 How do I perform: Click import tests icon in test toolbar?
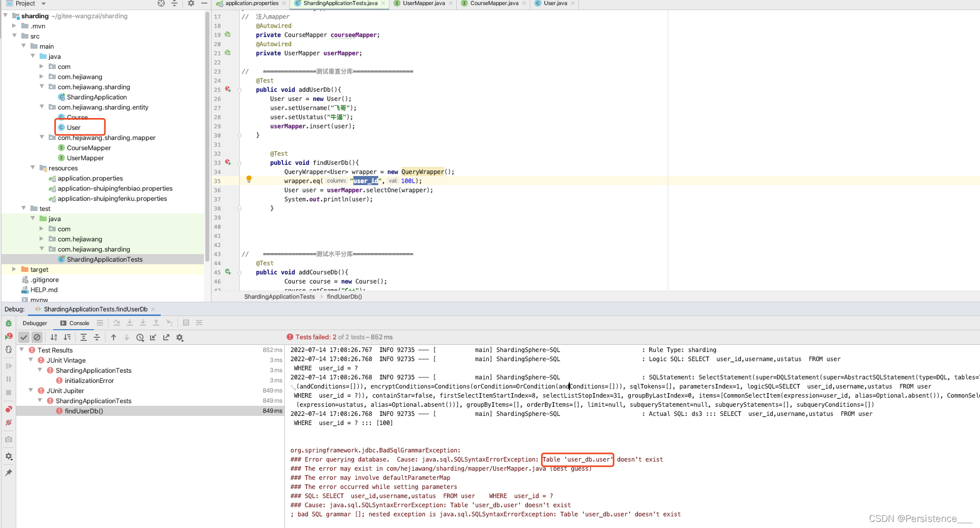(153, 337)
